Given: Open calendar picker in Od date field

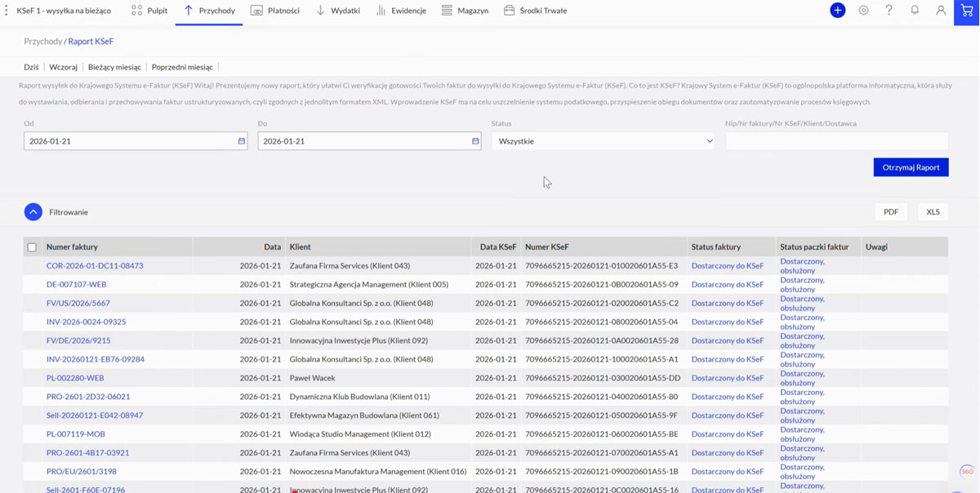Looking at the screenshot, I should click(x=242, y=141).
